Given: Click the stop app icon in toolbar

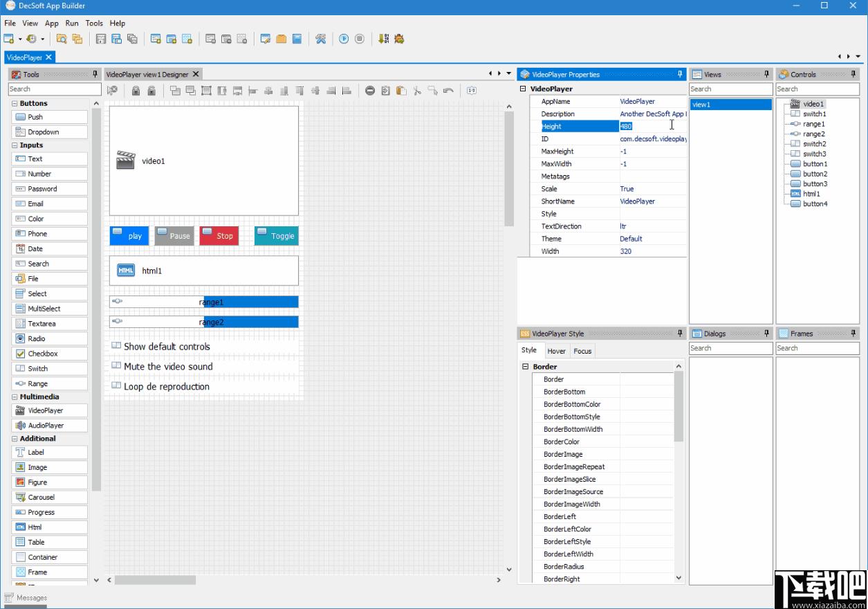Looking at the screenshot, I should (360, 39).
